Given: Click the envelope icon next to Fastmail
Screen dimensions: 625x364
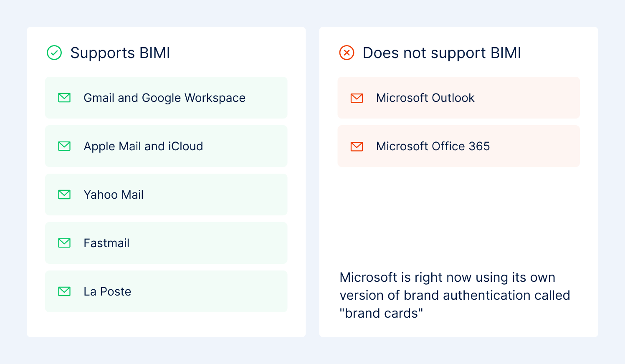Looking at the screenshot, I should [x=64, y=243].
